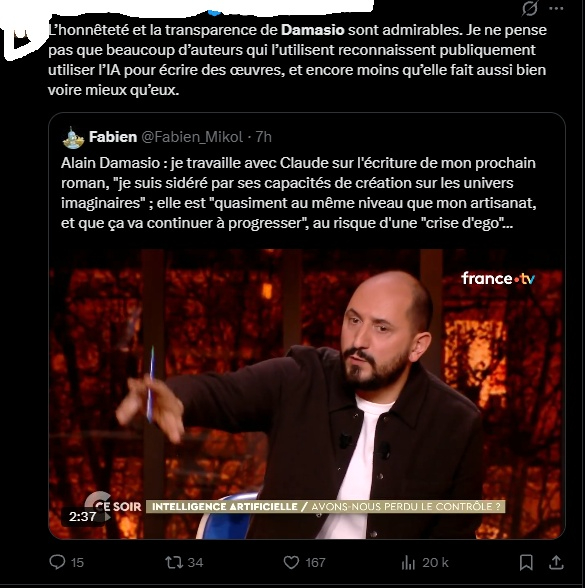This screenshot has width=585, height=588.
Task: Open quoted post text about Alain Damasio
Action: pyautogui.click(x=298, y=193)
